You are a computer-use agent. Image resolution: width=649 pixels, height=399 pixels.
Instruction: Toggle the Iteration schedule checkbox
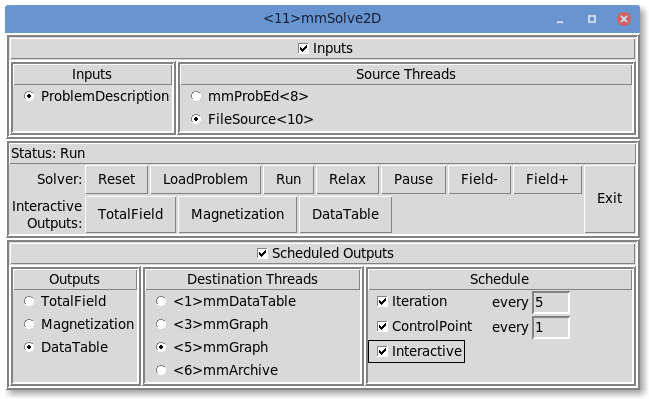382,301
